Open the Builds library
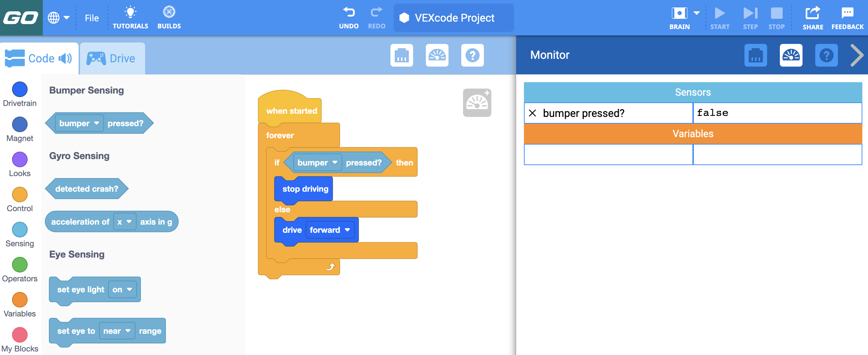The width and height of the screenshot is (868, 355). 169,16
